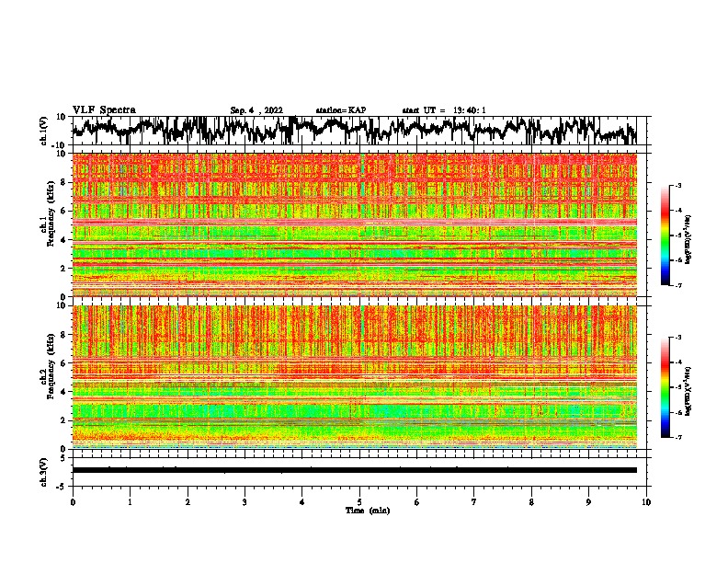Image resolution: width=728 pixels, height=563 pixels.
Task: Click the ch.1 colorbar unit label text
Action: coord(688,239)
